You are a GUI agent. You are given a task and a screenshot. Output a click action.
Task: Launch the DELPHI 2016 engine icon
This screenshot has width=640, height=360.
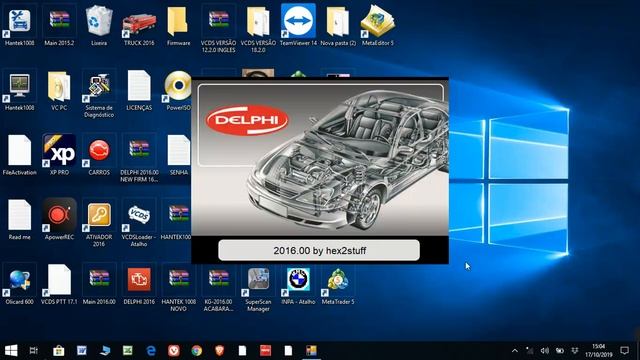139,285
